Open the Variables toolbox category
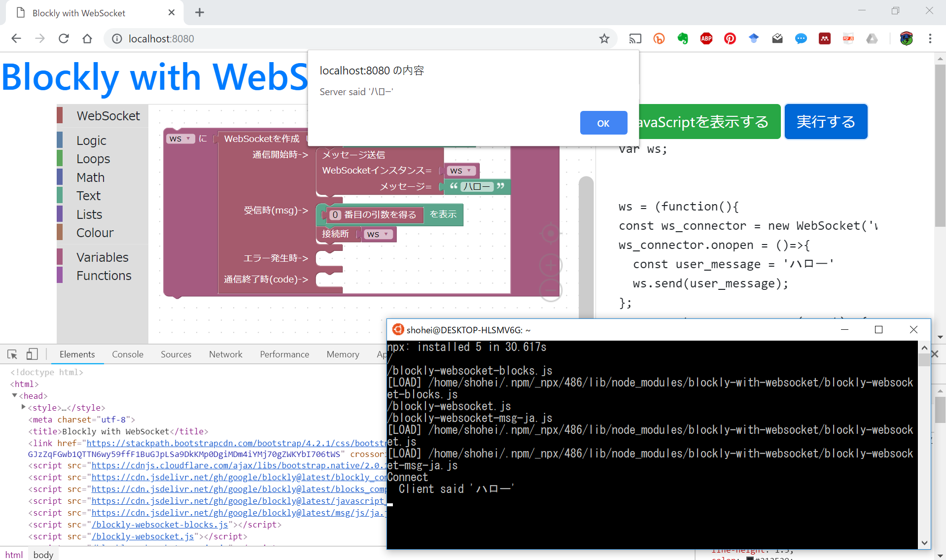 (103, 257)
